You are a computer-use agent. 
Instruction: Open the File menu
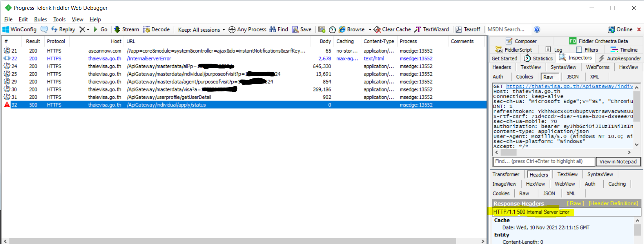[8, 20]
